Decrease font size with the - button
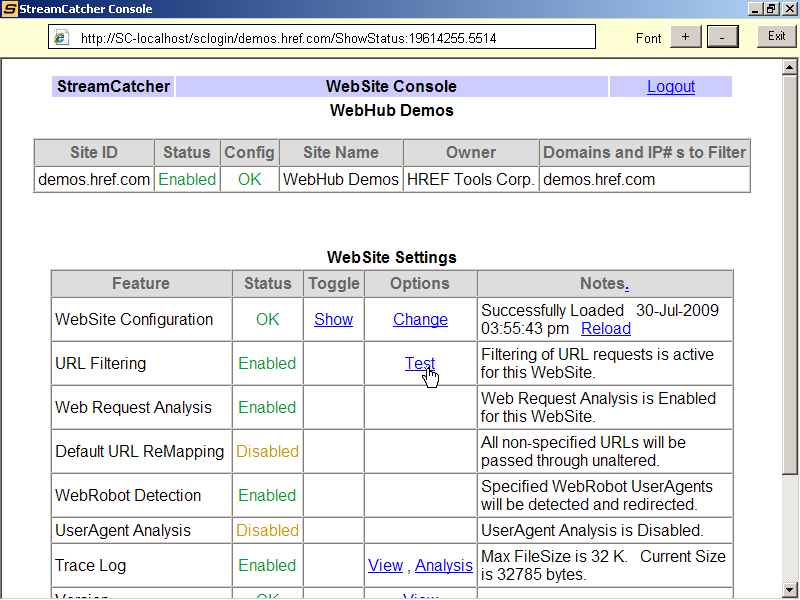Viewport: 800px width, 600px height. coord(722,37)
